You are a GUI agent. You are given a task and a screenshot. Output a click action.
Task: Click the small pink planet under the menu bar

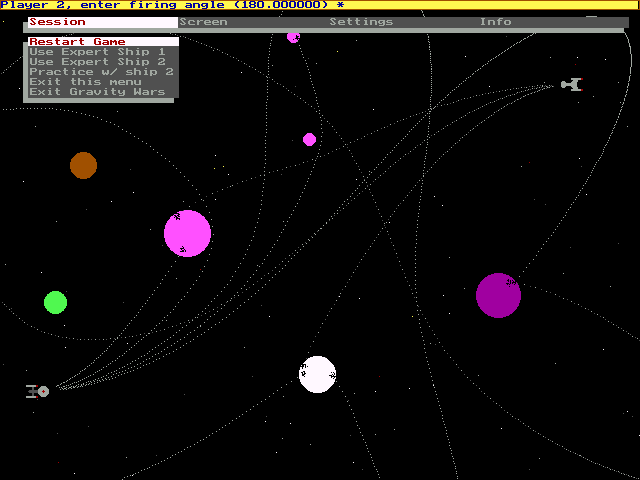(x=293, y=38)
